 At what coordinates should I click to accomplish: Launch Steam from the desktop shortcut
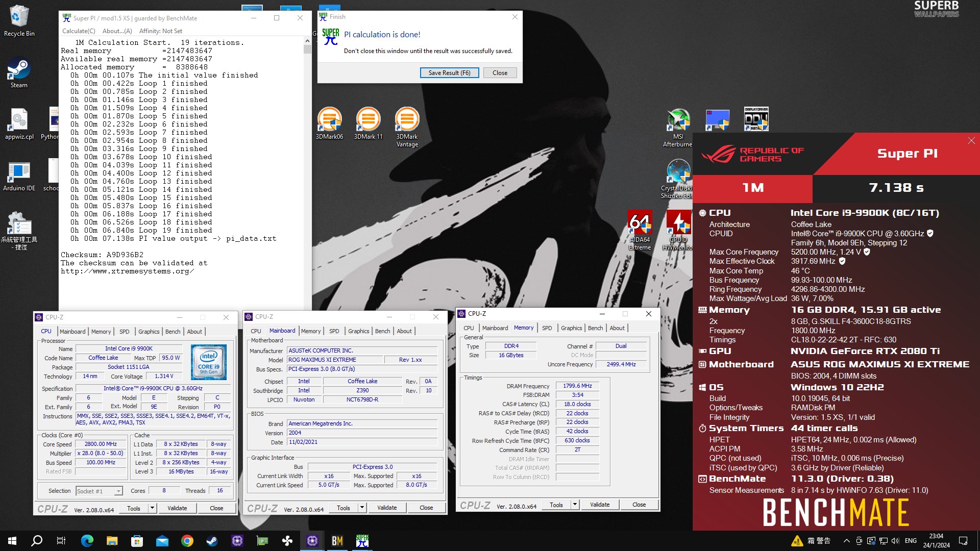pyautogui.click(x=19, y=73)
